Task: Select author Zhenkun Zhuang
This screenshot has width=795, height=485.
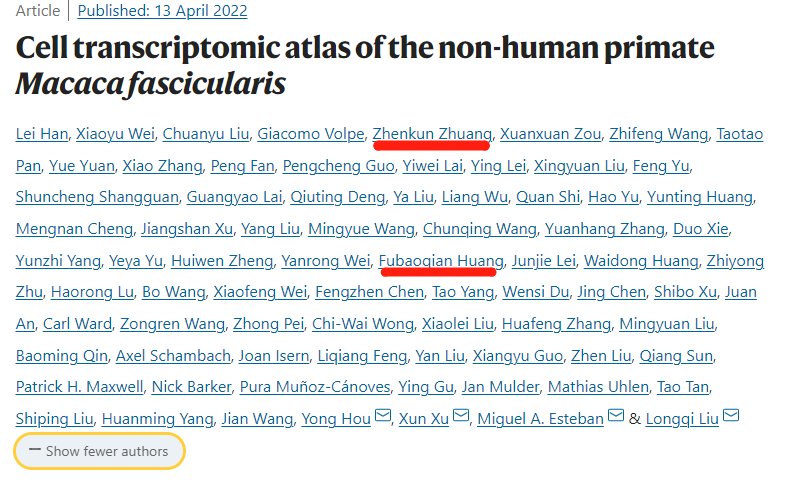Action: (x=431, y=133)
